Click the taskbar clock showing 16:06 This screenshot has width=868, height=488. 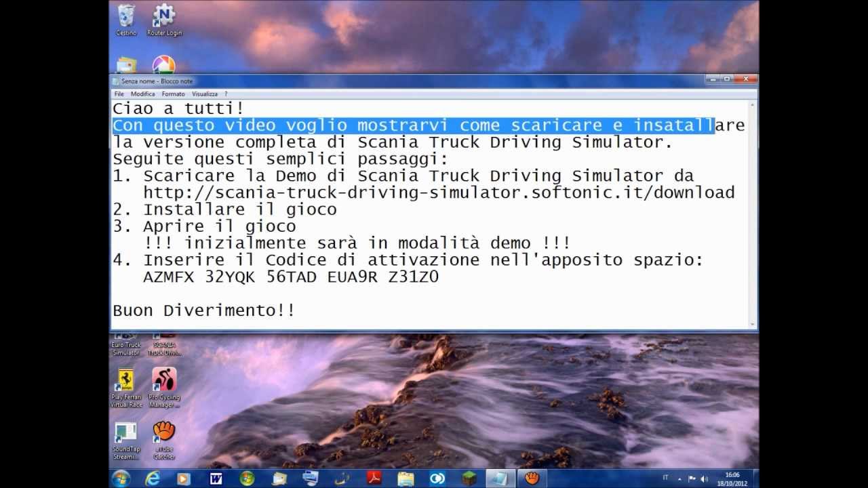732,479
